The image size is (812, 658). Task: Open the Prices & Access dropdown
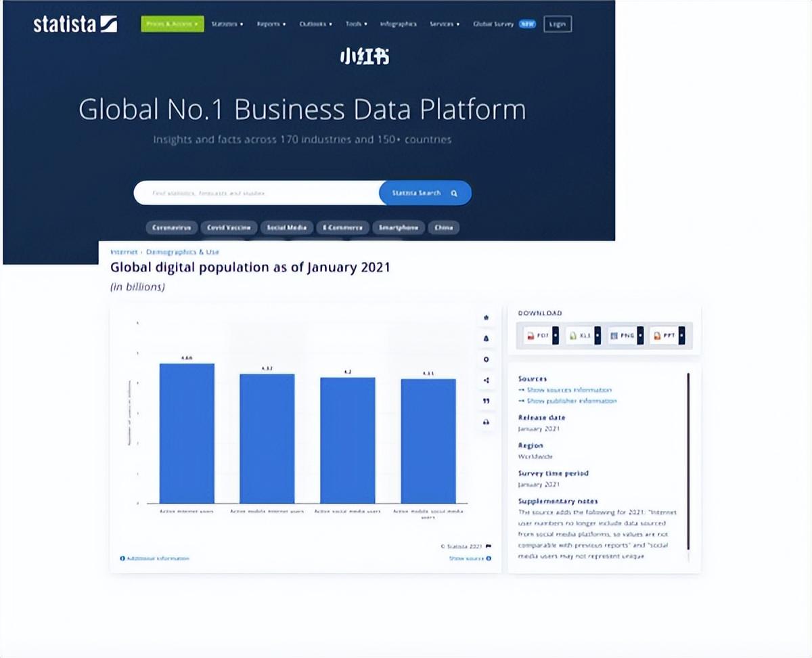[x=173, y=24]
